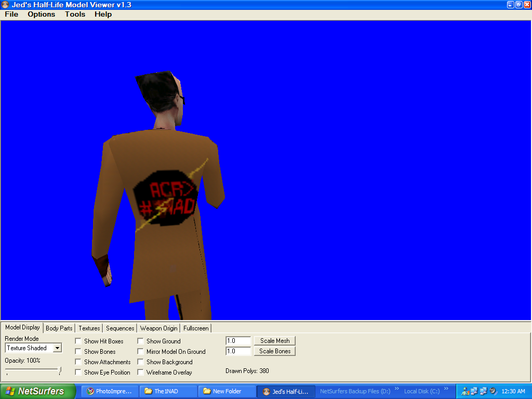Switch to New Folder taskbar window
This screenshot has height=399, width=532.
pyautogui.click(x=227, y=391)
